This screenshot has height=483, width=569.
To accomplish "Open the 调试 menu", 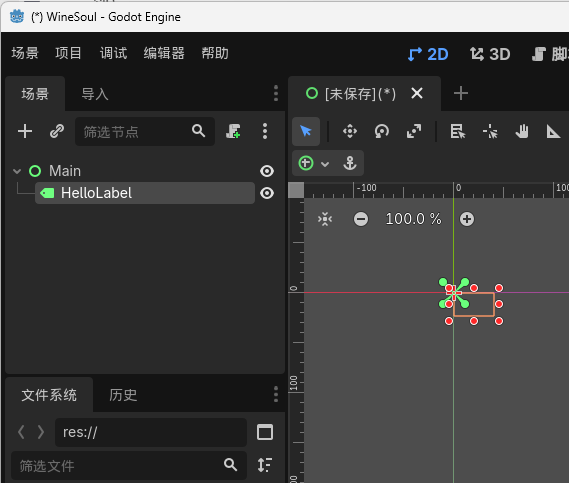I will 113,53.
